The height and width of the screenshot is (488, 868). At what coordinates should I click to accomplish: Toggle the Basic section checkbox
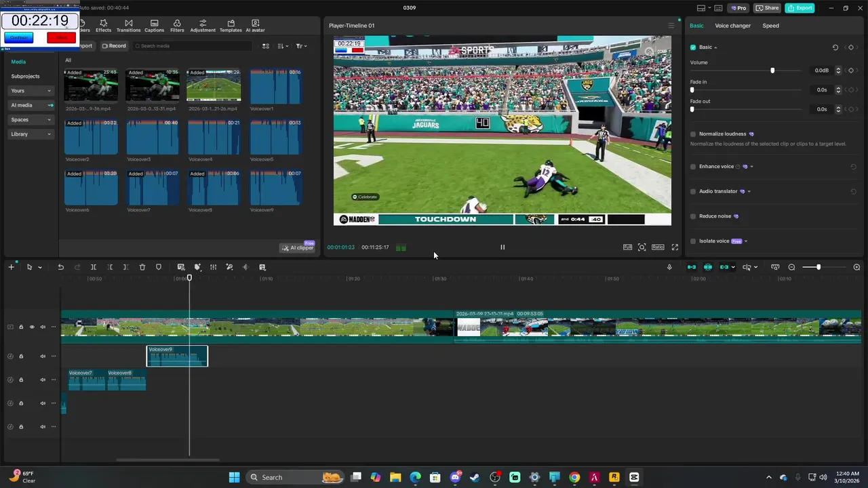(693, 47)
